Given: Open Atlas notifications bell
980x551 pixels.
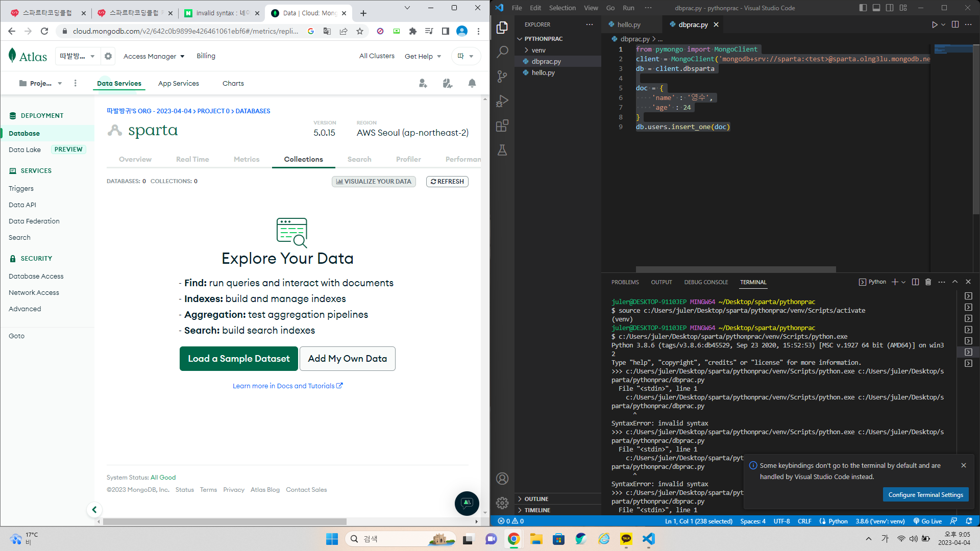Looking at the screenshot, I should pos(472,83).
